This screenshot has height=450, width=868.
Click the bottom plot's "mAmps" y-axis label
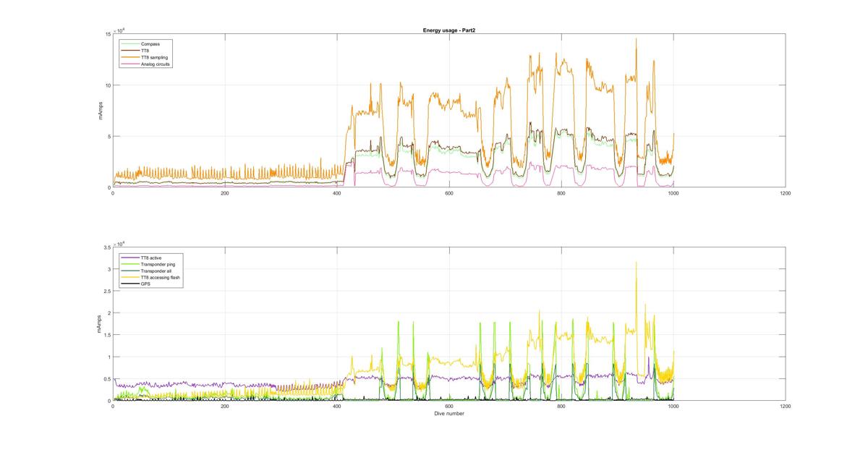click(98, 324)
